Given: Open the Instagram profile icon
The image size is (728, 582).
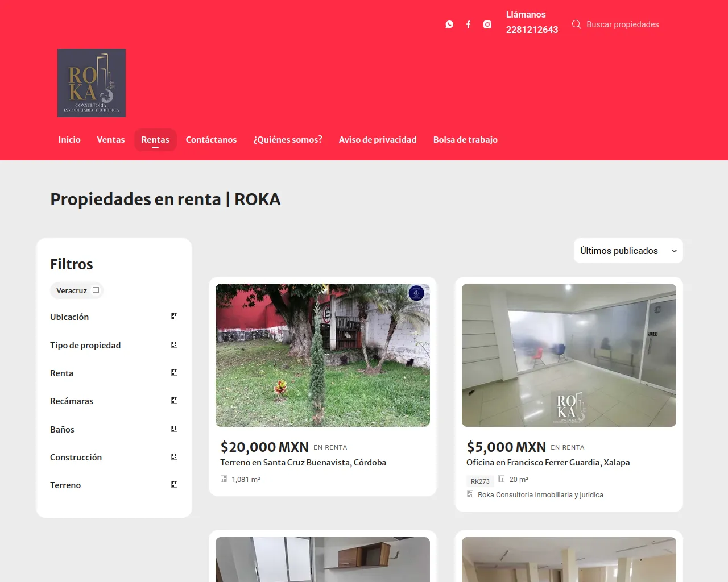Looking at the screenshot, I should click(487, 24).
